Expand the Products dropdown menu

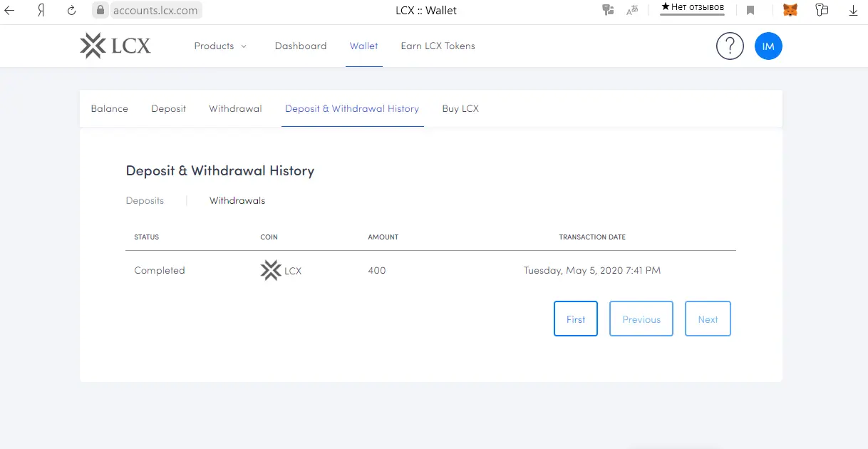(220, 46)
